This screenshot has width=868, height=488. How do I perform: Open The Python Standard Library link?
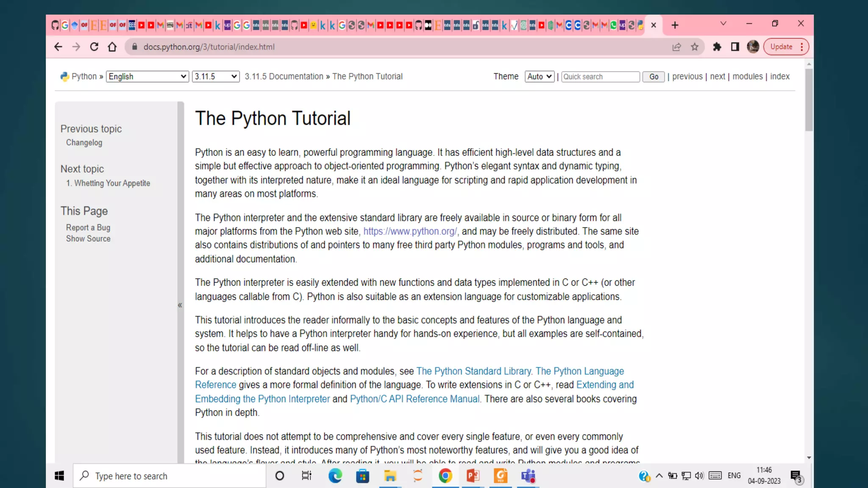(473, 372)
